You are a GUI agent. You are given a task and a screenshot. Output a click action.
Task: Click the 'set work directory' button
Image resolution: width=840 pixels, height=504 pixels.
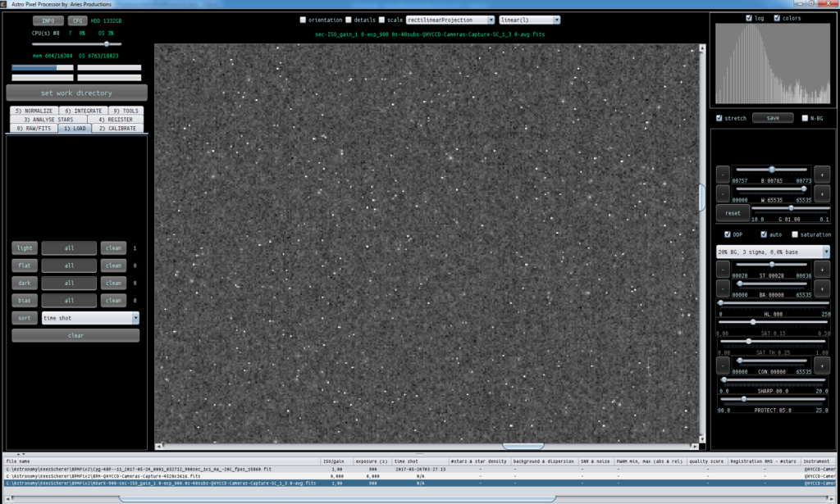pyautogui.click(x=76, y=93)
